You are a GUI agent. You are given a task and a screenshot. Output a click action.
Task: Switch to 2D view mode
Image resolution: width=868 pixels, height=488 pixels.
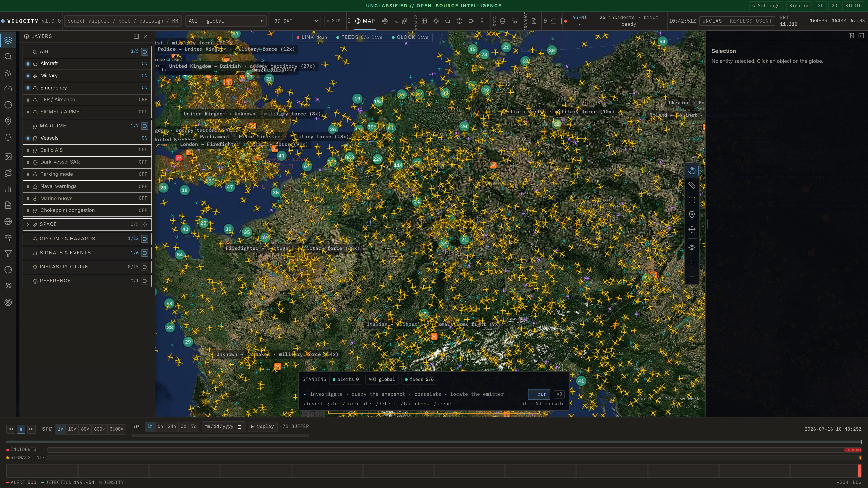(834, 6)
